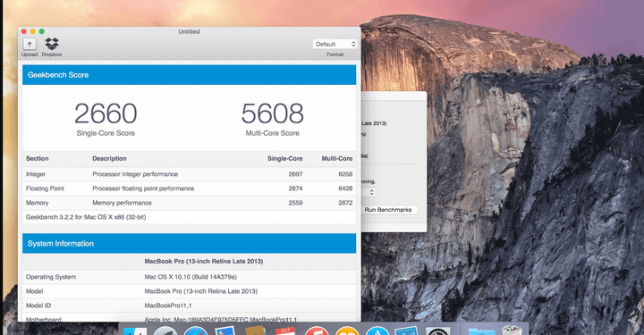
Task: Click the Section column header
Action: [x=37, y=159]
